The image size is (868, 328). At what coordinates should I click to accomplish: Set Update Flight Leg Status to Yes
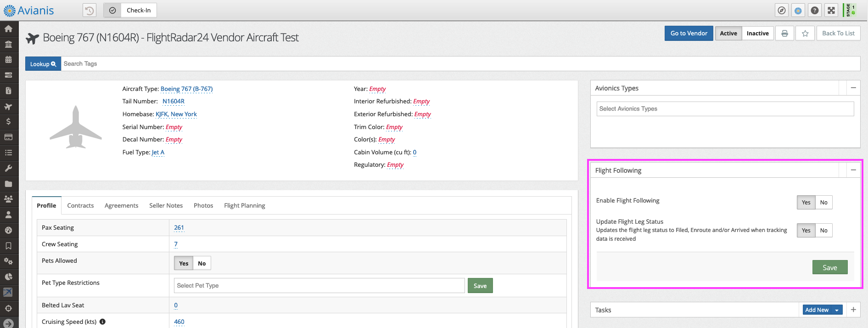coord(806,230)
